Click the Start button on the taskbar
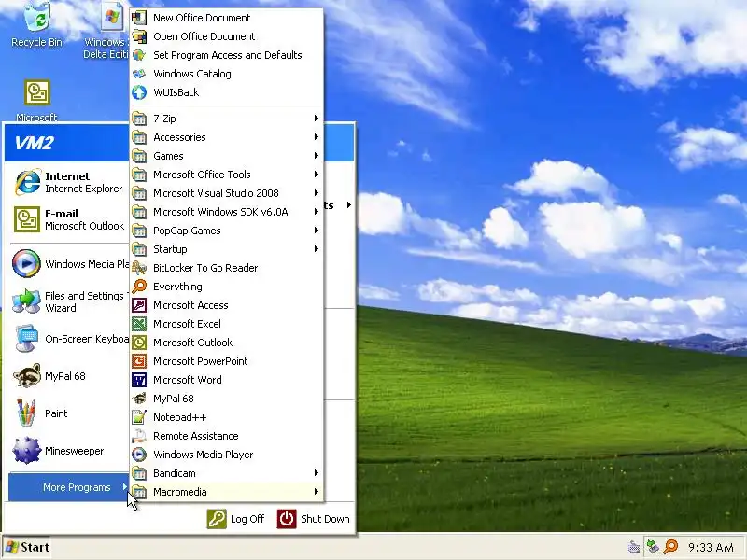Image resolution: width=747 pixels, height=560 pixels. pos(28,547)
